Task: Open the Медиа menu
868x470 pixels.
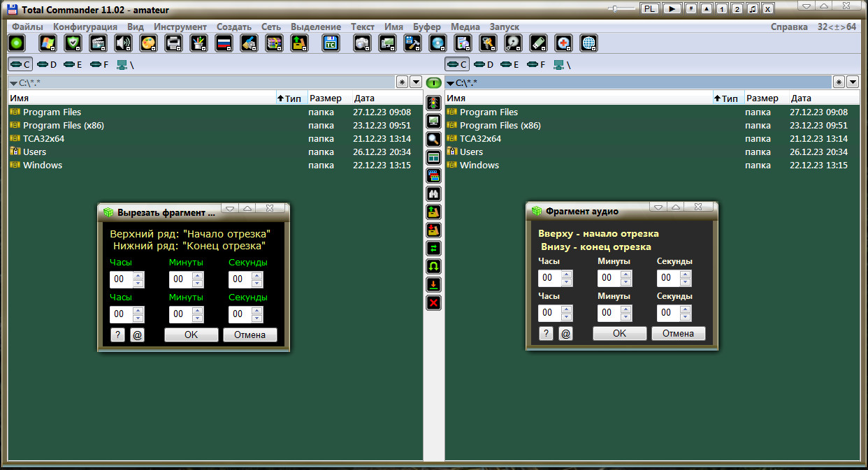Action: [465, 27]
